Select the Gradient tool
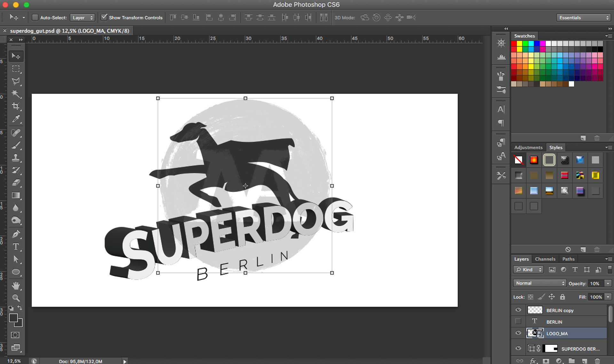This screenshot has height=364, width=614. point(16,195)
